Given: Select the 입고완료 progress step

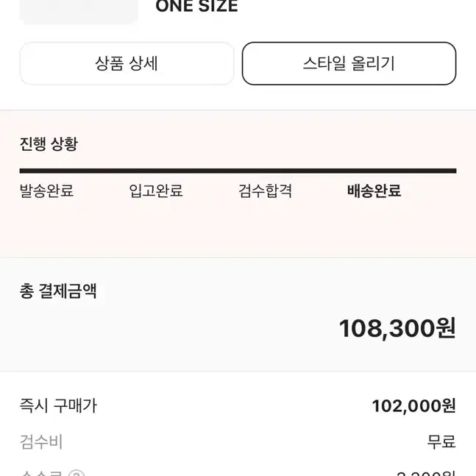Looking at the screenshot, I should click(156, 191).
